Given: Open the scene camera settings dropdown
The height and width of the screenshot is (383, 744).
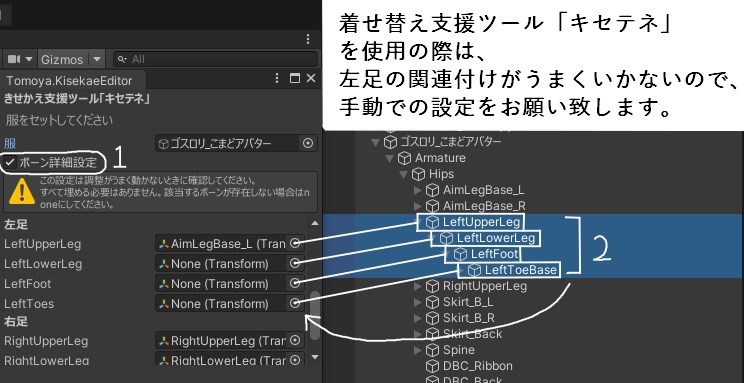Looking at the screenshot, I should click(x=29, y=59).
